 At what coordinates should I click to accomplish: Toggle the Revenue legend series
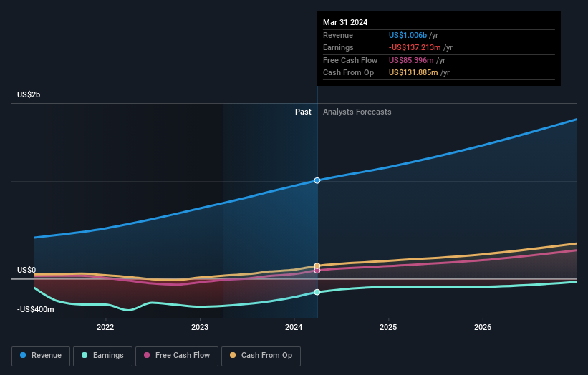(41, 356)
